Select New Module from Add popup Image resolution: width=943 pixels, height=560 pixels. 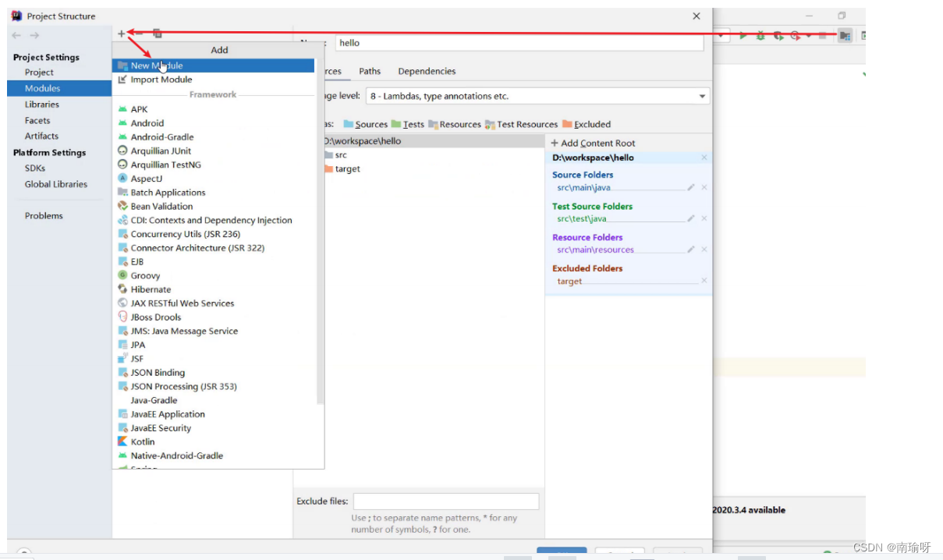(x=214, y=66)
